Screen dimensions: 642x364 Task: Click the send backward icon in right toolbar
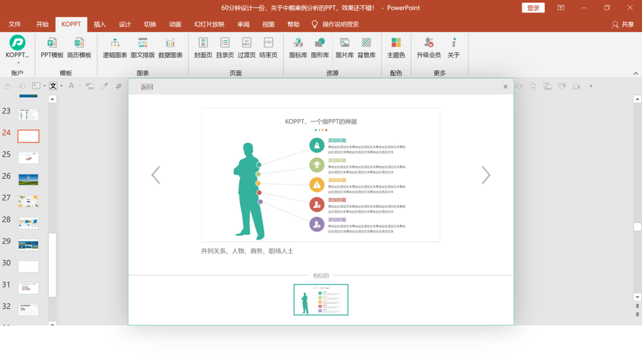pos(576,86)
